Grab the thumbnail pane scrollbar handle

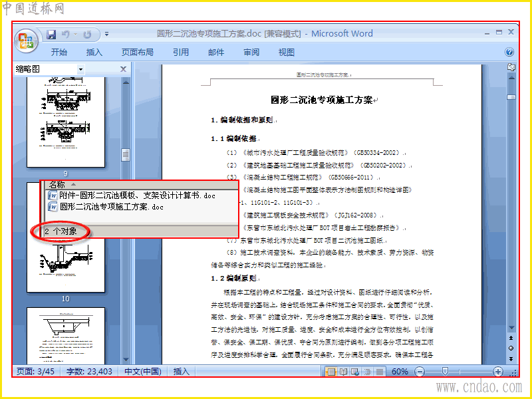click(x=126, y=155)
